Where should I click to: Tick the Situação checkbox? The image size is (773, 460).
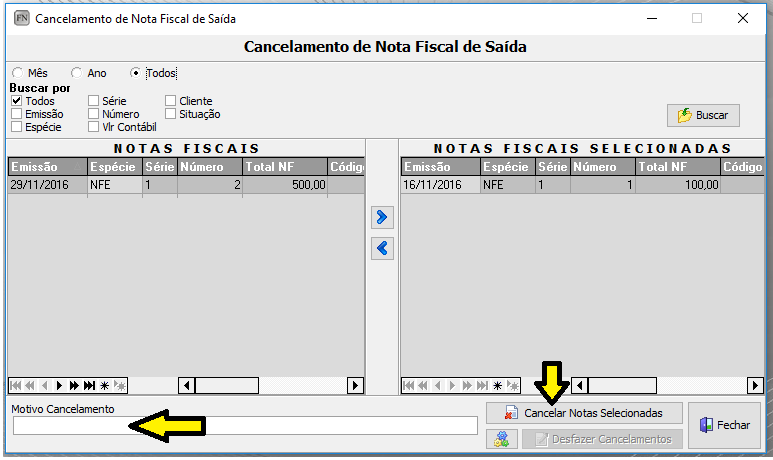pos(171,114)
